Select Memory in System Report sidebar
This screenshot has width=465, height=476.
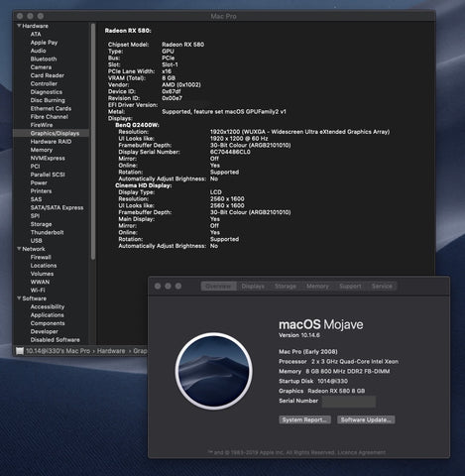pos(42,150)
